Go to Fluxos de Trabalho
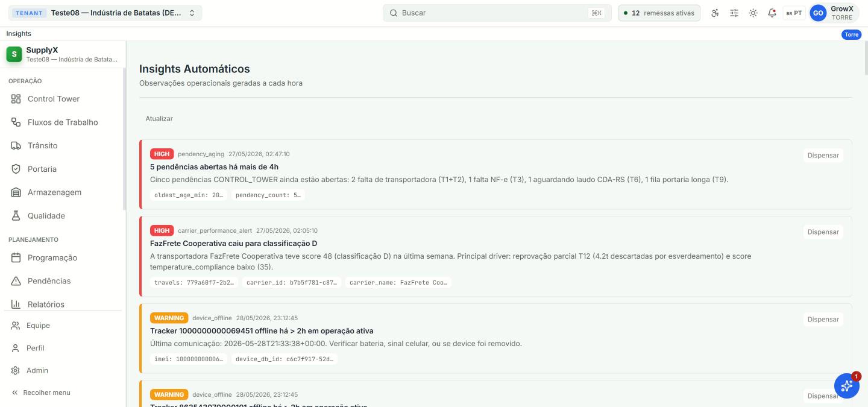This screenshot has height=407, width=868. click(x=63, y=122)
